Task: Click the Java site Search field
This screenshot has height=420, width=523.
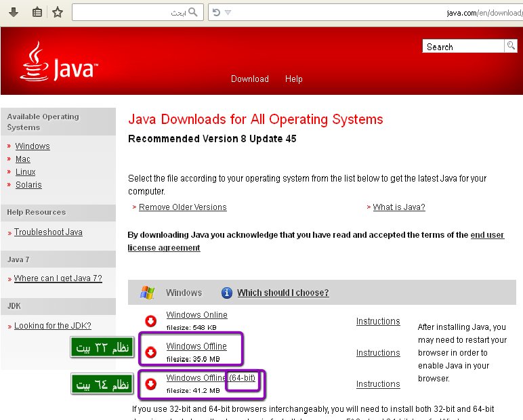Action: coord(463,46)
